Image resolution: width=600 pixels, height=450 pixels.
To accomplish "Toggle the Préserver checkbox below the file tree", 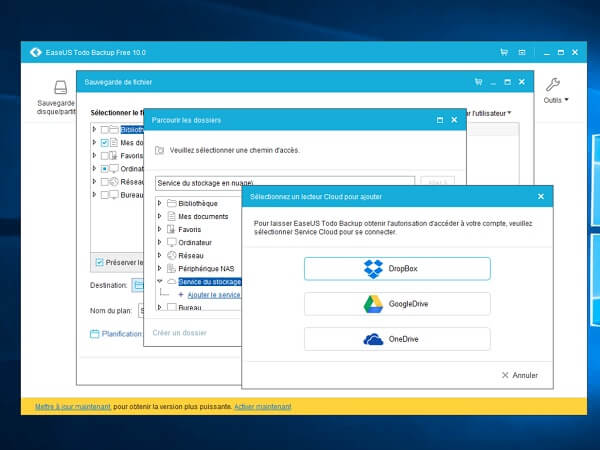I will click(x=99, y=262).
